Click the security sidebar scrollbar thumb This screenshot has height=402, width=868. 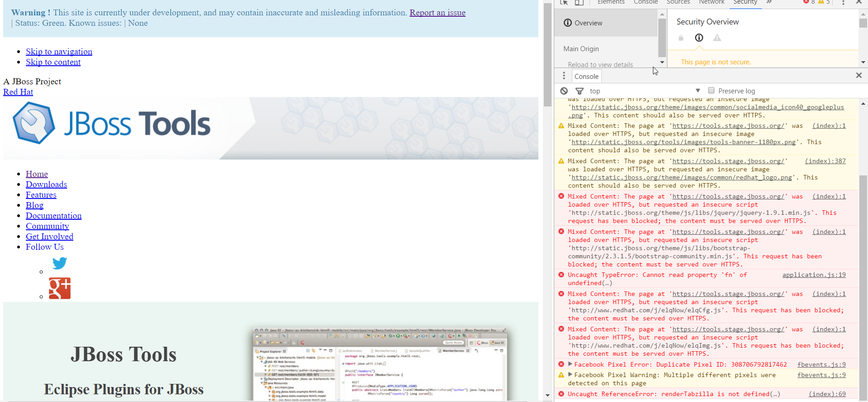(x=662, y=37)
